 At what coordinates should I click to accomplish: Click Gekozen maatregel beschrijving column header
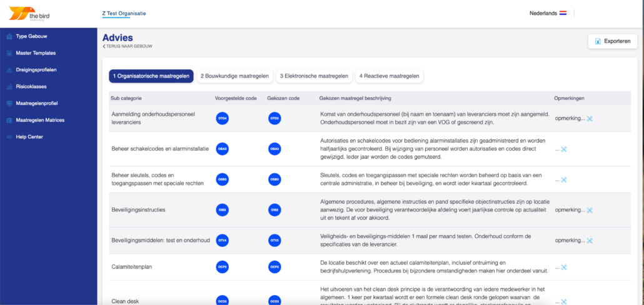click(x=355, y=99)
